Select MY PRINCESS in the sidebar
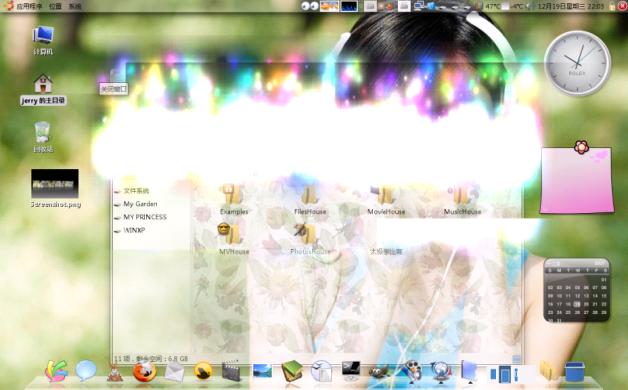 click(145, 217)
